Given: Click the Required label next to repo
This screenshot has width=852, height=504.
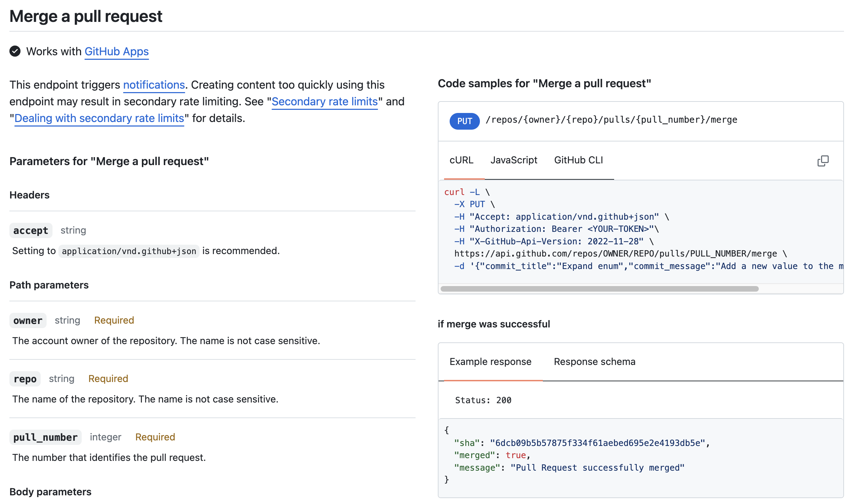Looking at the screenshot, I should click(x=108, y=379).
